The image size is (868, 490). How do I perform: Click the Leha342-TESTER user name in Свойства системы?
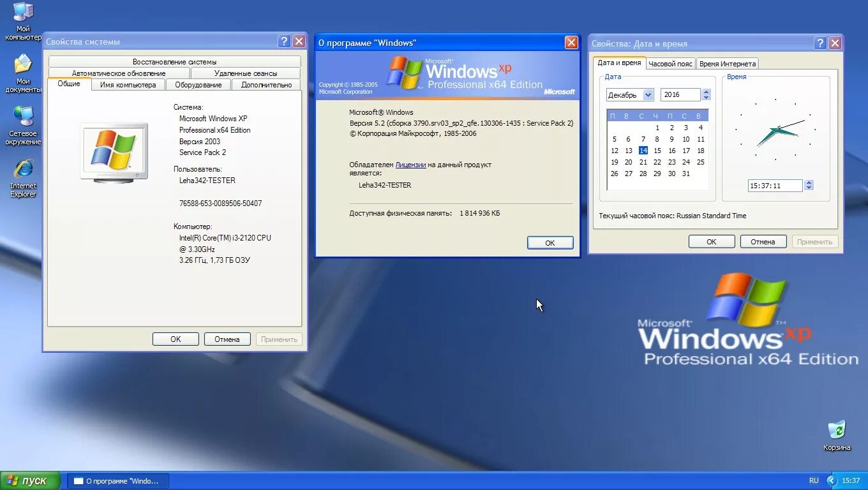coord(207,181)
